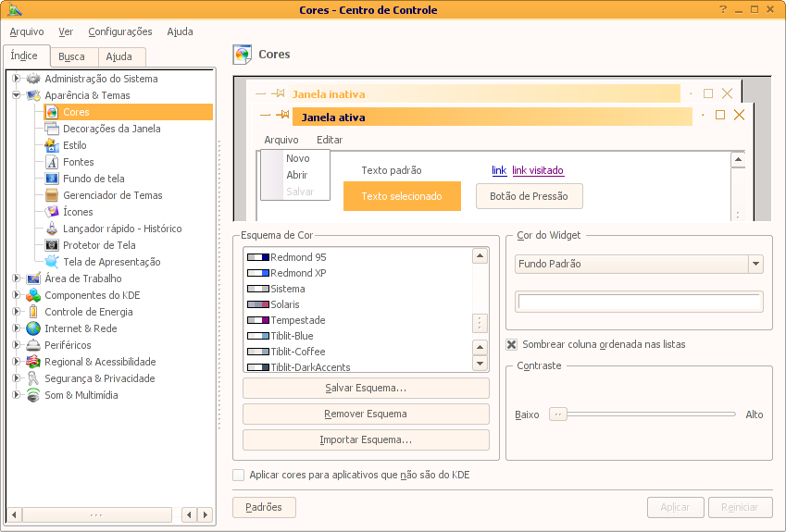The width and height of the screenshot is (786, 532).
Task: Open the Configurações menu
Action: point(120,31)
